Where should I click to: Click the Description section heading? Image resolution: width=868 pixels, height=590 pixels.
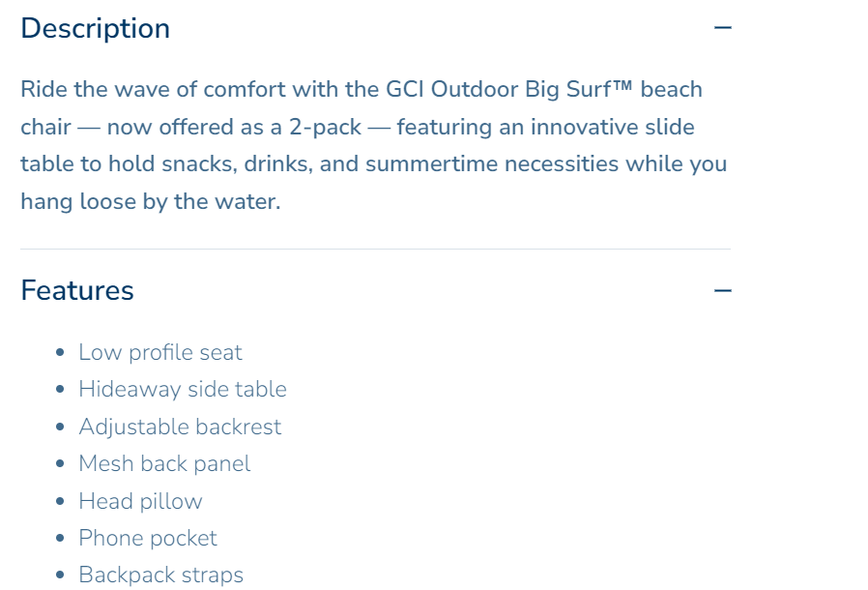click(95, 28)
